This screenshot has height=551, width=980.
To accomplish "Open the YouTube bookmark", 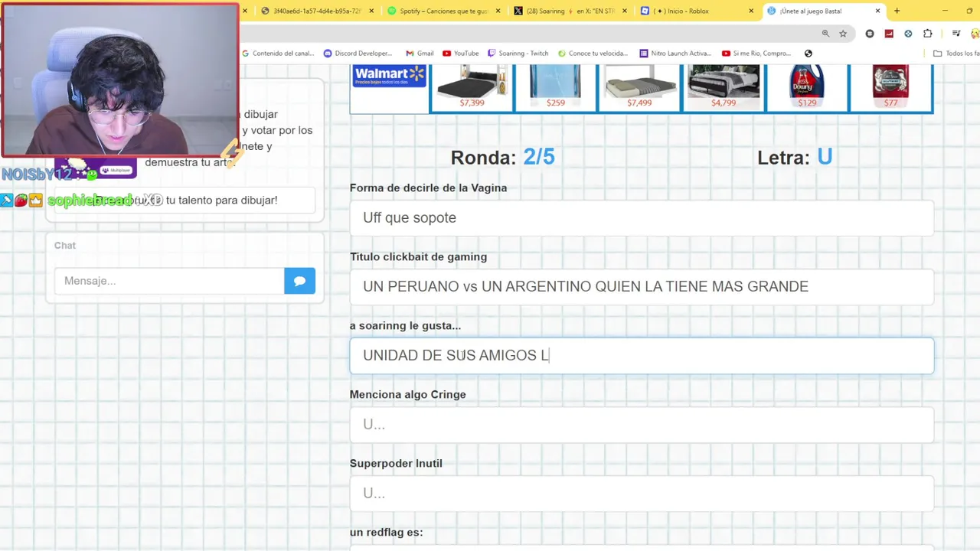I will (461, 54).
